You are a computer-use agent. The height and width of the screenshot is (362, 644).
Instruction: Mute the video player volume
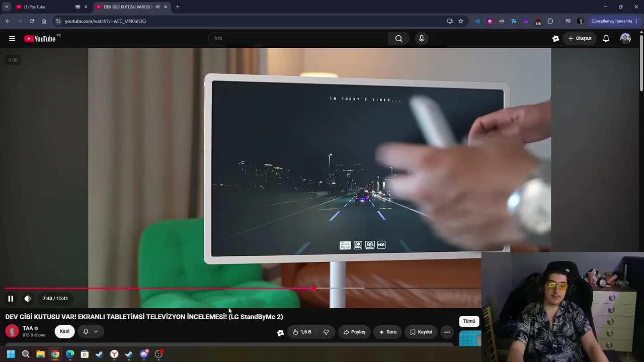(x=28, y=299)
